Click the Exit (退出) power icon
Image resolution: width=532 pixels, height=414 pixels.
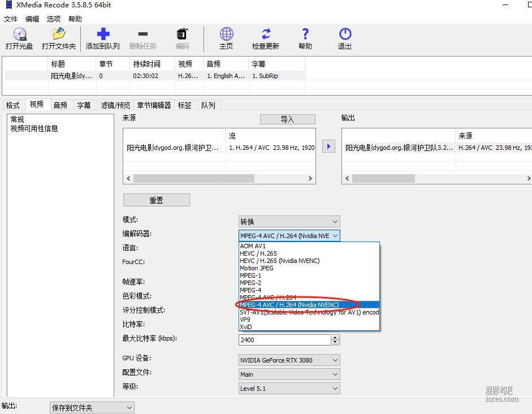[x=345, y=34]
